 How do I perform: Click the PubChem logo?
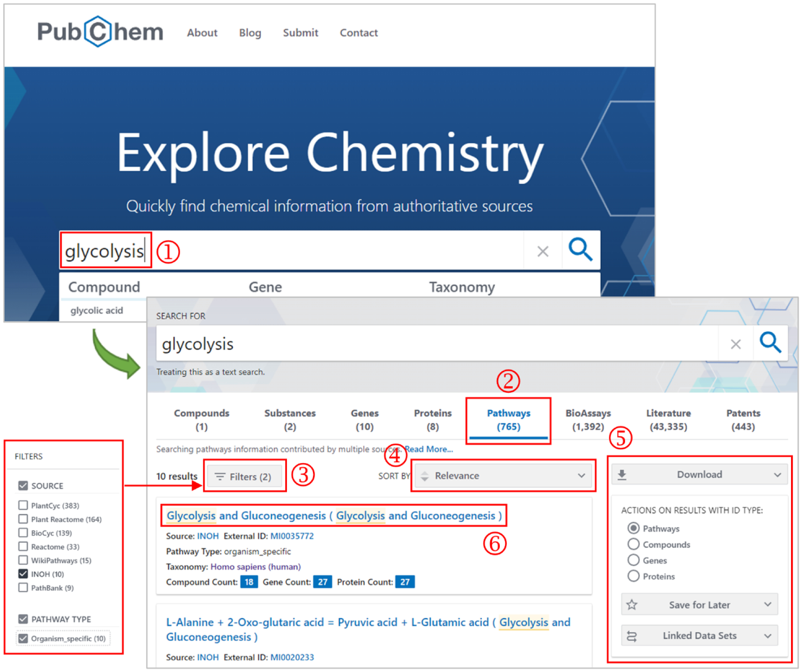(x=100, y=32)
